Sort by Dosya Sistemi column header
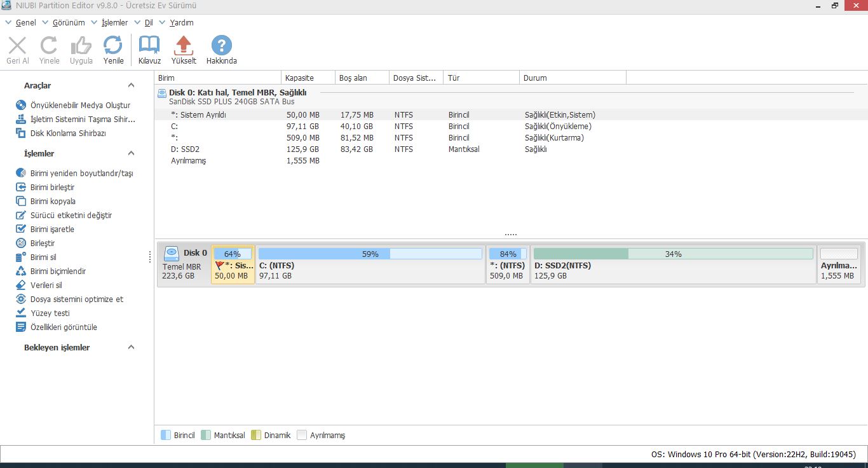Screen dimensions: 868x468 pyautogui.click(x=416, y=78)
